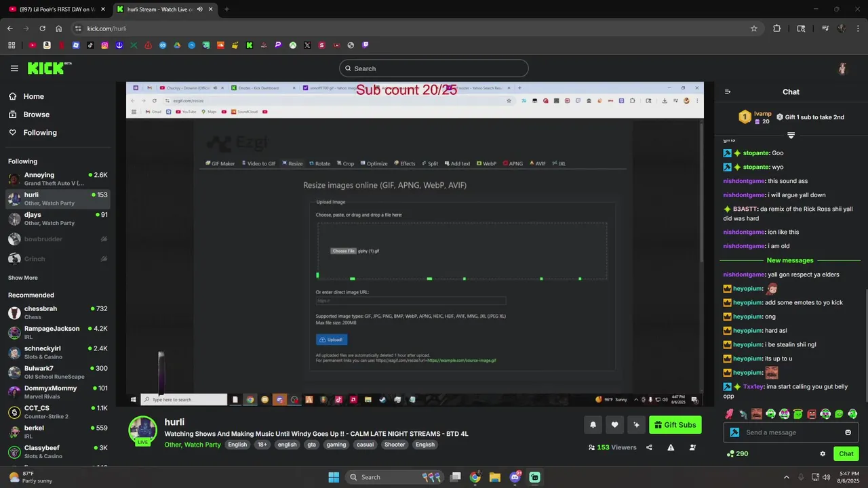The width and height of the screenshot is (868, 488).
Task: Click the Send a message input
Action: pyautogui.click(x=791, y=432)
